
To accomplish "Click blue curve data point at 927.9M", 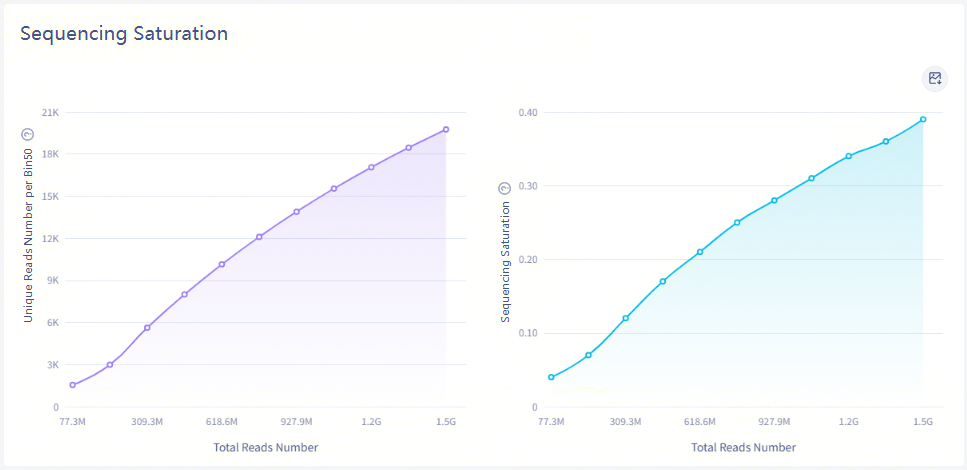I will tap(774, 200).
